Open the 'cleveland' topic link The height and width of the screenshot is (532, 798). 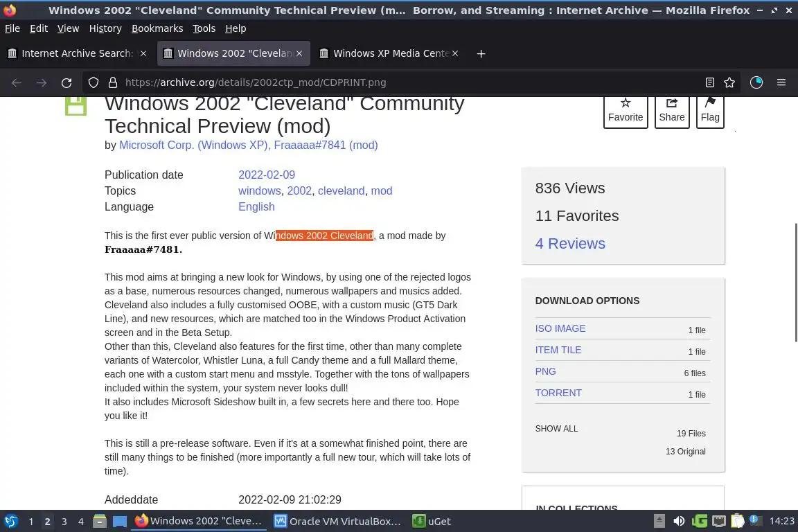click(341, 191)
